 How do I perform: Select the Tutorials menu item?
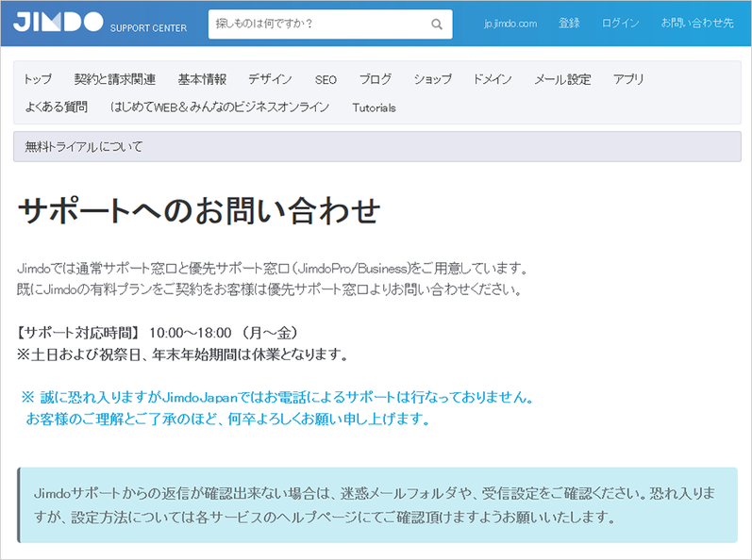[374, 107]
